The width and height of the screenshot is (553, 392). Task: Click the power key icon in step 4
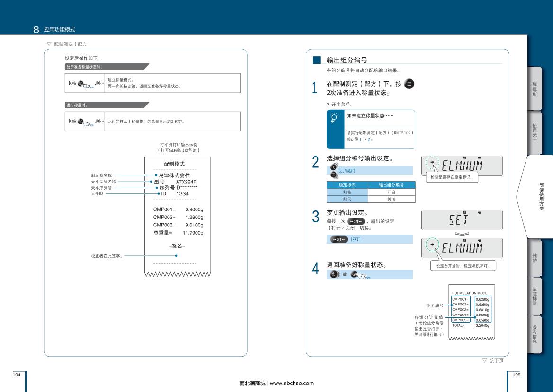[x=334, y=274]
